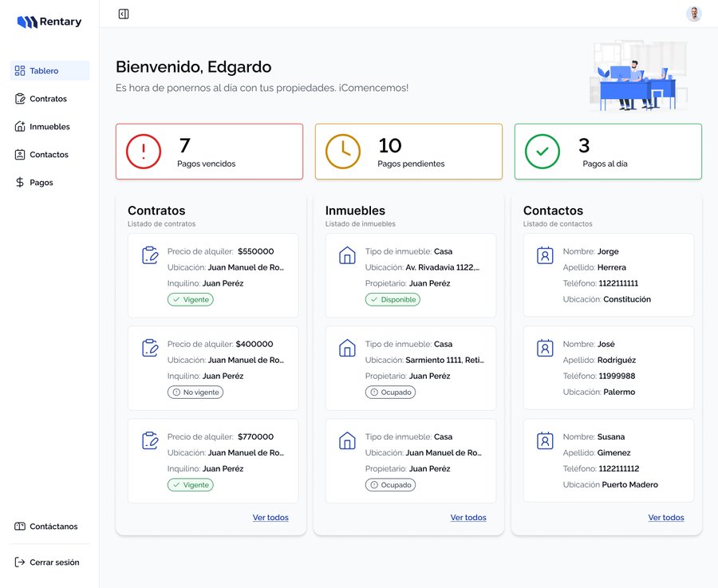The height and width of the screenshot is (588, 718).
Task: Open the 3 Pagos al día card
Action: point(608,151)
